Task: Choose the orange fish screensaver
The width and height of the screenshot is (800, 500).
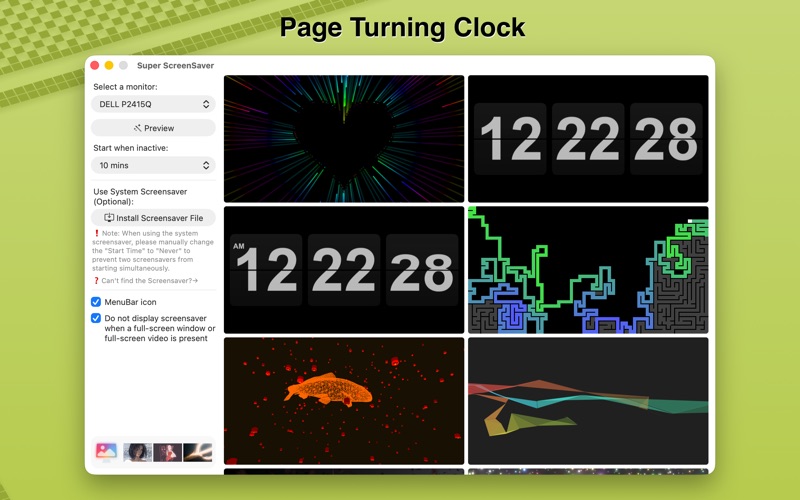Action: click(x=344, y=401)
